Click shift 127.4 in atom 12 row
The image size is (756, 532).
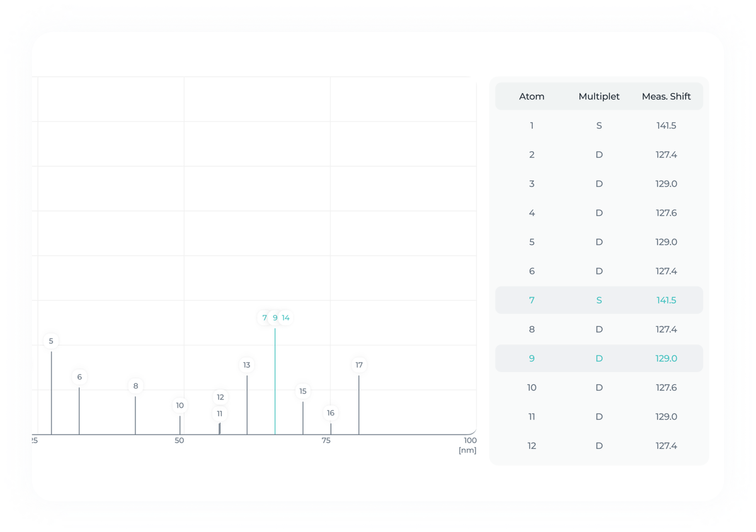pyautogui.click(x=667, y=446)
